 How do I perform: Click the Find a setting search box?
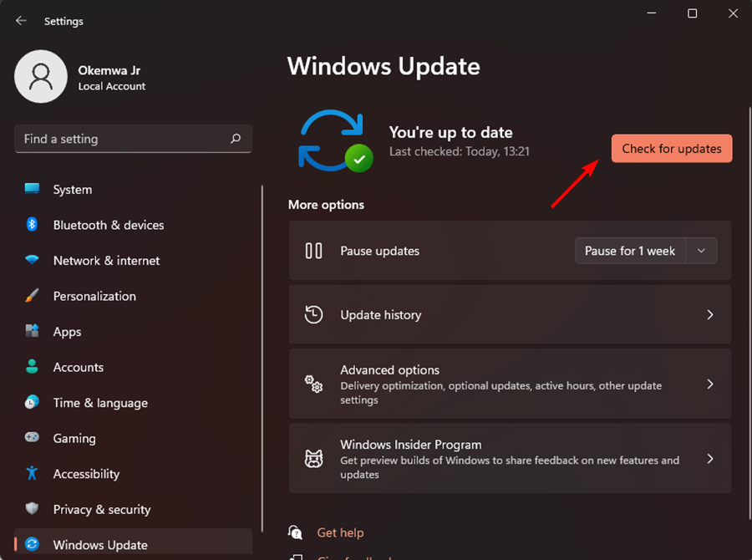(133, 139)
